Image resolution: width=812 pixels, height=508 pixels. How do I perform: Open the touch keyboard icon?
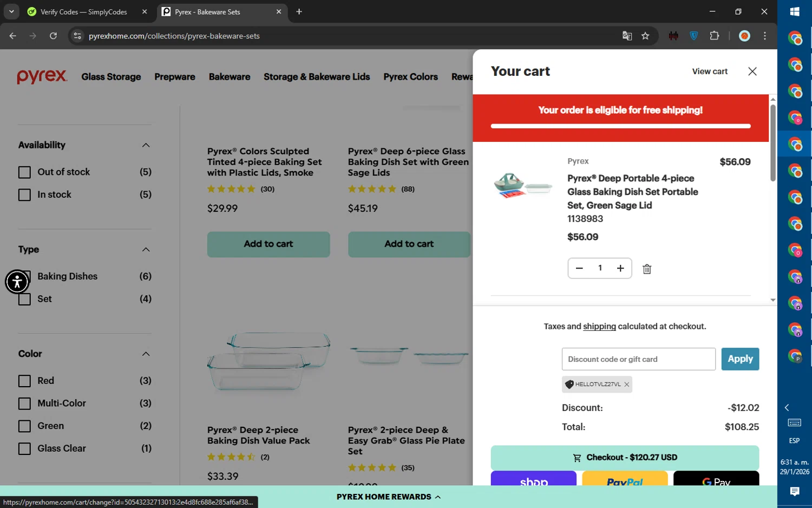point(794,422)
